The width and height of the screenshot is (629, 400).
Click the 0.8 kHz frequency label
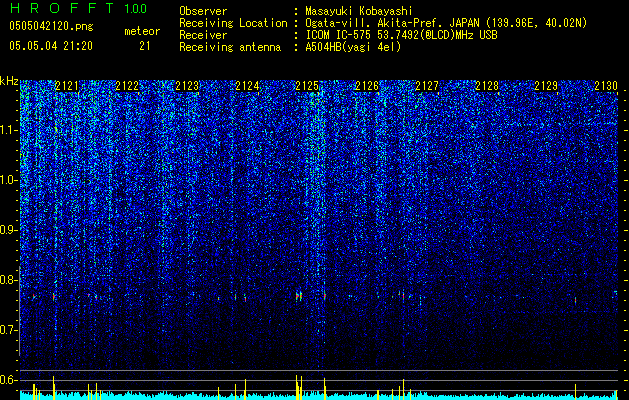pyautogui.click(x=9, y=280)
